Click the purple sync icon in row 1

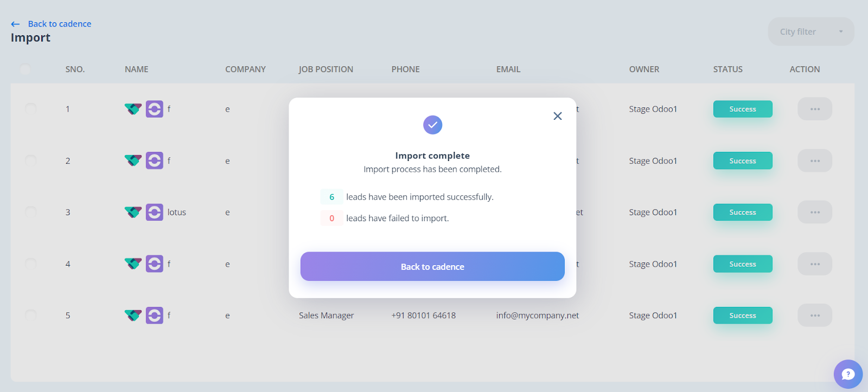pyautogui.click(x=155, y=109)
